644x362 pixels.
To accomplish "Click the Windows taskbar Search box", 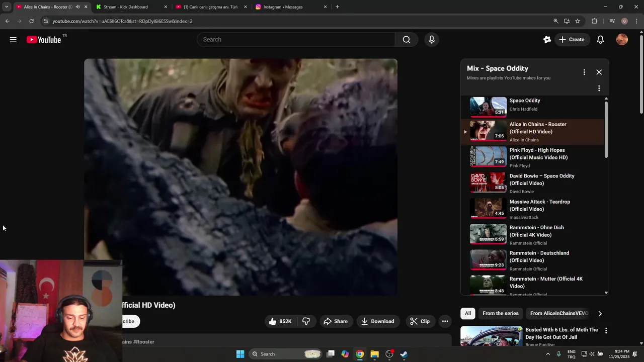I will [285, 354].
